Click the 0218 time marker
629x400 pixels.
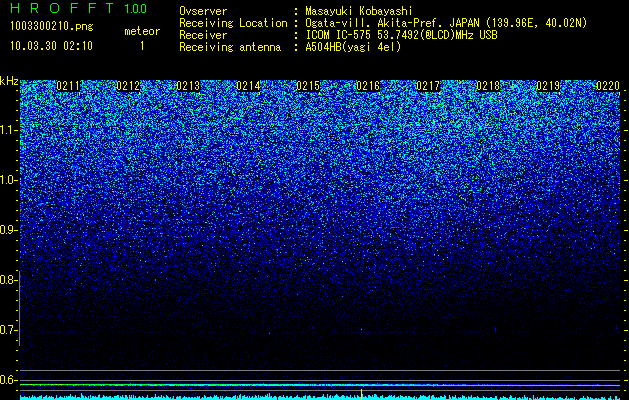point(488,86)
